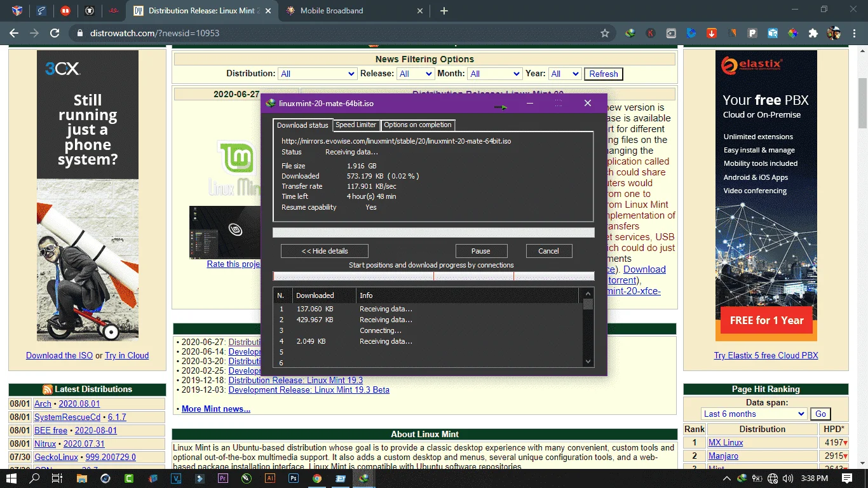868x488 pixels.
Task: Click the Refresh button in News Filtering
Action: coord(604,74)
